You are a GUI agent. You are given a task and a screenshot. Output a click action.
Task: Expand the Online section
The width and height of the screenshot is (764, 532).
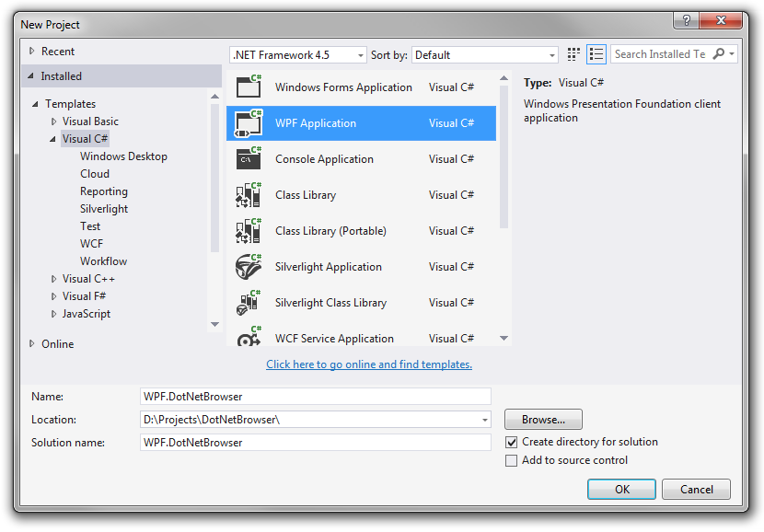tap(31, 344)
